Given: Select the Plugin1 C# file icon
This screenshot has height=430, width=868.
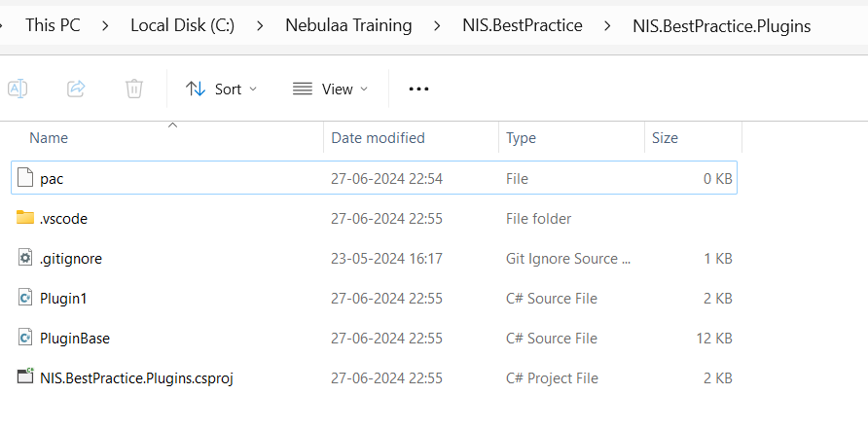Looking at the screenshot, I should pyautogui.click(x=25, y=298).
